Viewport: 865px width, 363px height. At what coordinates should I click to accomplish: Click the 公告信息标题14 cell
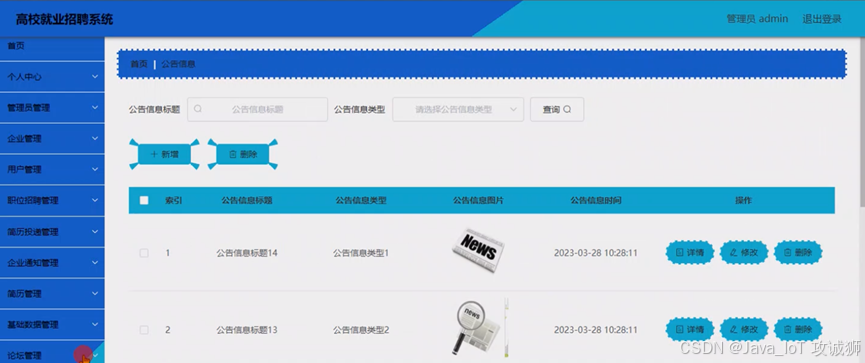pos(247,253)
